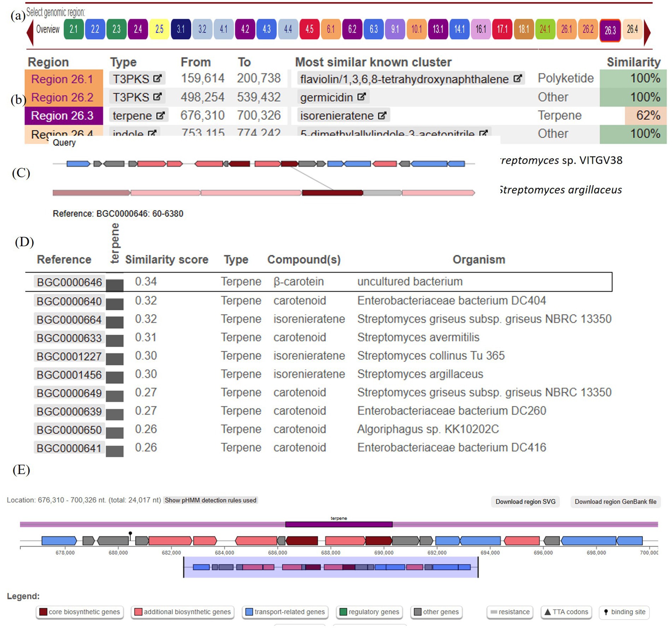Click Algoriphagus sp. KK10202C organism cell
Viewport: 672px width, 628px height.
coord(428,429)
